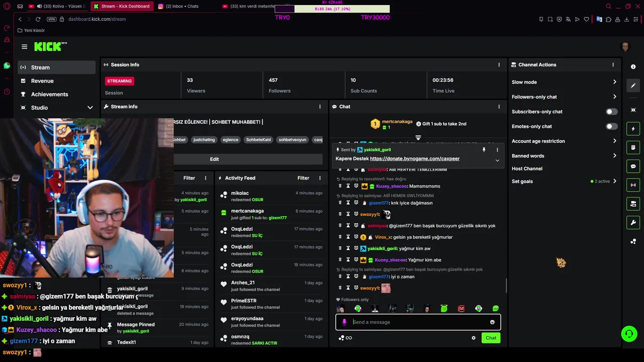Click the browser reload button
This screenshot has width=644, height=362.
(38, 19)
